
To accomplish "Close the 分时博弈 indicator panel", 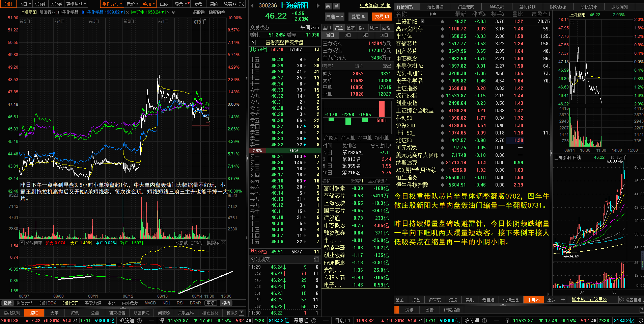I will (223, 243).
